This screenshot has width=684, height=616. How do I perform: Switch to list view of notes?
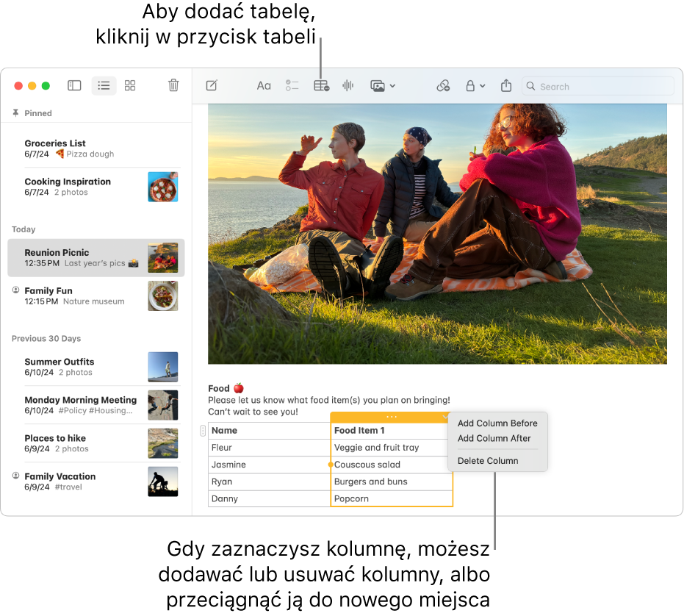104,85
